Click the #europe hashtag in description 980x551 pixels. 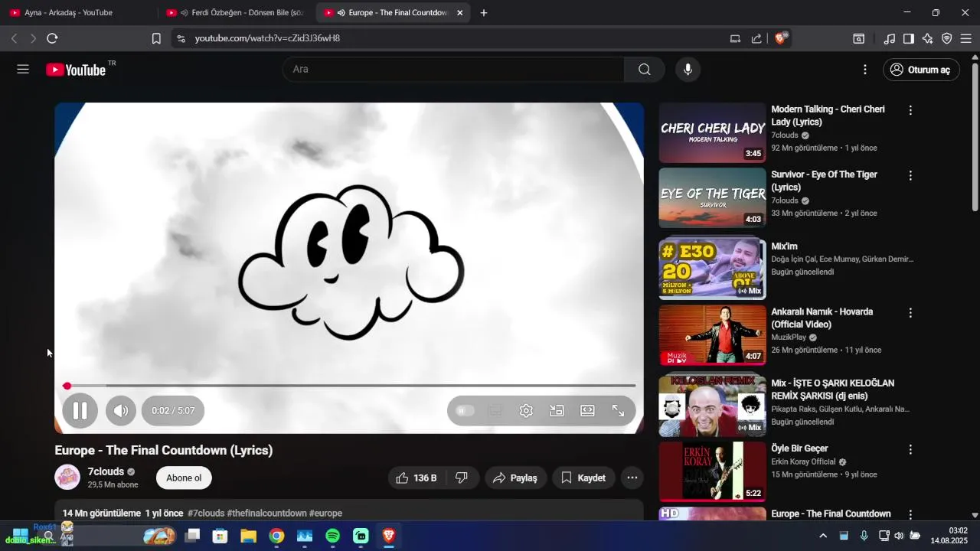[325, 514]
